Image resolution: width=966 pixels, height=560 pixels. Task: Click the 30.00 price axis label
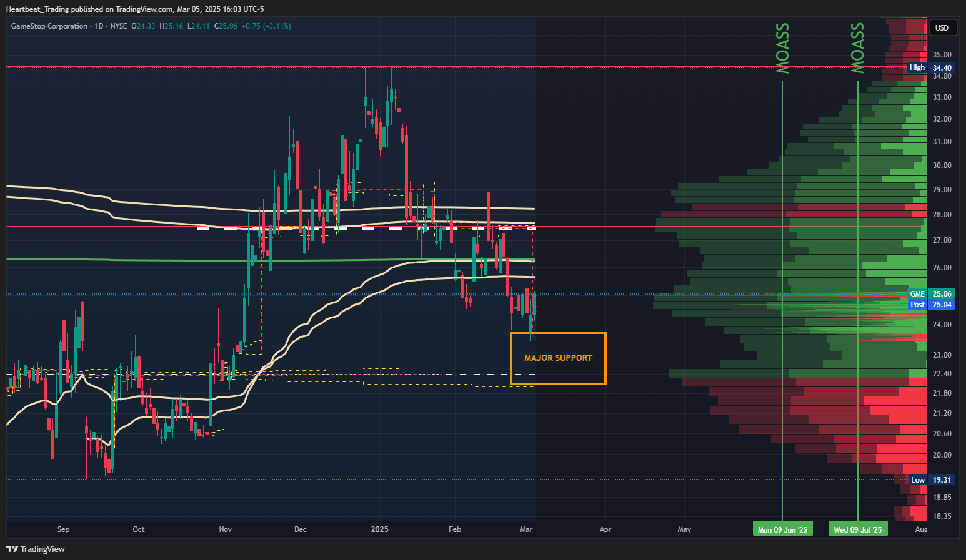coord(942,165)
